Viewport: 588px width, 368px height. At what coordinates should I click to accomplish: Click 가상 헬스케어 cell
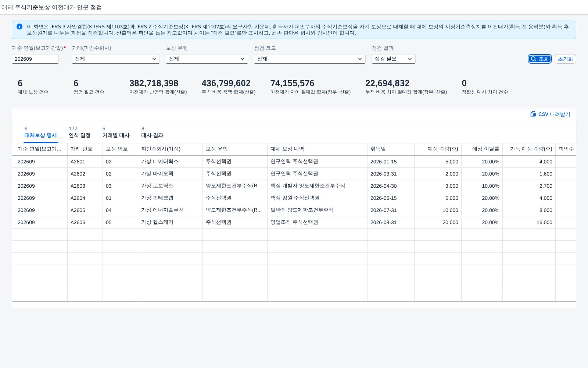pyautogui.click(x=170, y=222)
